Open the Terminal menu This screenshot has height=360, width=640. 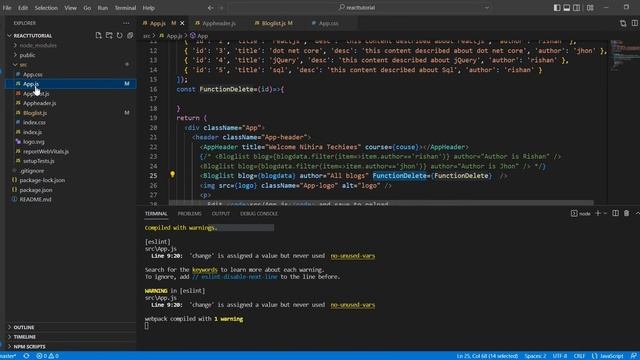(x=125, y=8)
